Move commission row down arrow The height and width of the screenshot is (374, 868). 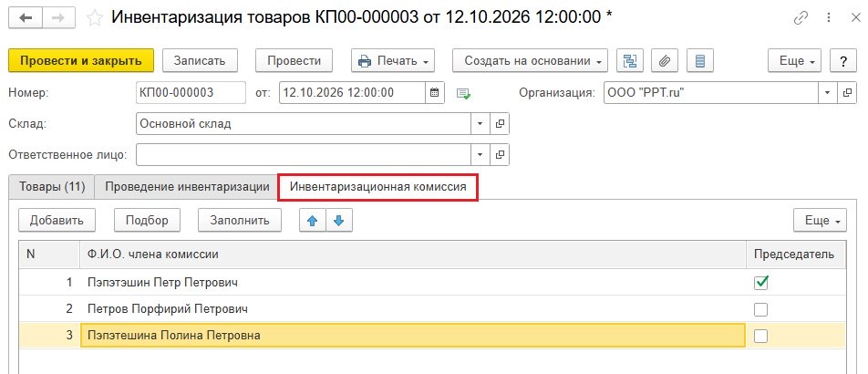tap(339, 220)
